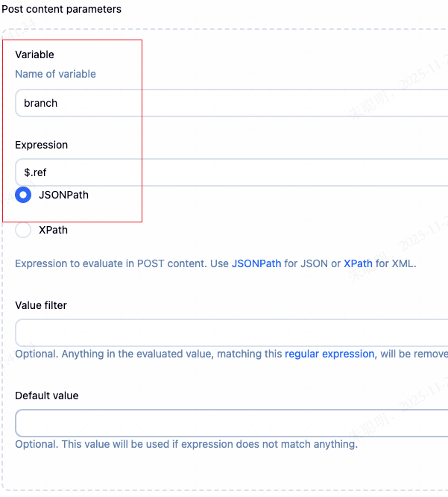
Task: Focus the empty Default value field
Action: 224,423
